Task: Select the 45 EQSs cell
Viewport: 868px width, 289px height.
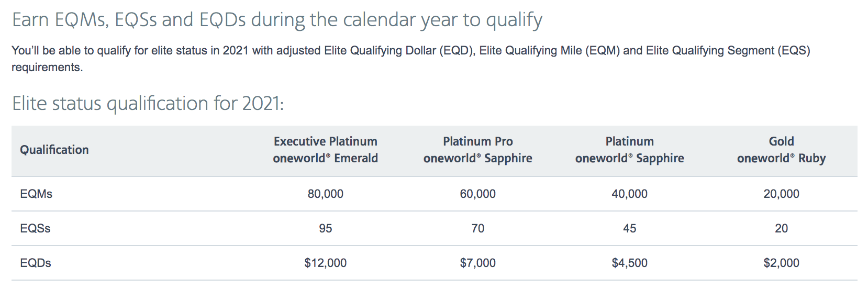Action: click(629, 228)
